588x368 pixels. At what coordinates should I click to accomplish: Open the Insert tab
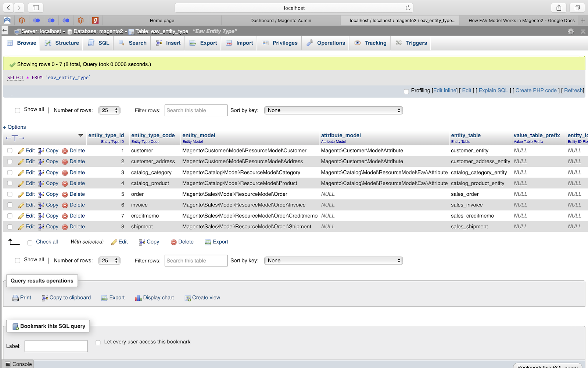[x=168, y=43]
